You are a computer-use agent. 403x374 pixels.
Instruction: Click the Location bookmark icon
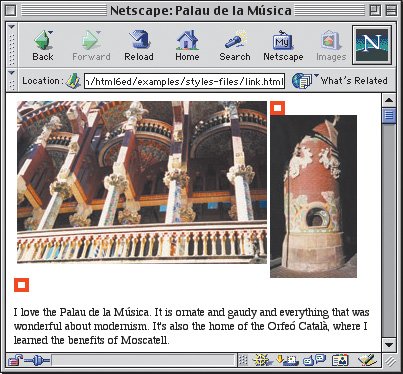coord(73,81)
